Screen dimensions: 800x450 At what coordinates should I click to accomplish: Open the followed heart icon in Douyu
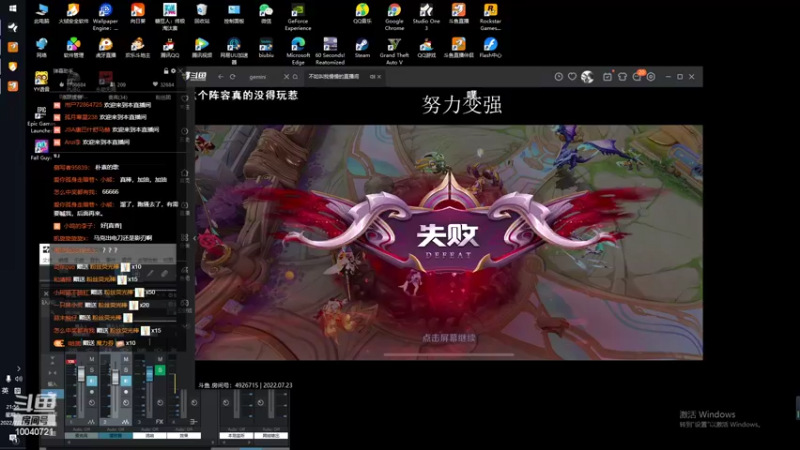click(572, 77)
